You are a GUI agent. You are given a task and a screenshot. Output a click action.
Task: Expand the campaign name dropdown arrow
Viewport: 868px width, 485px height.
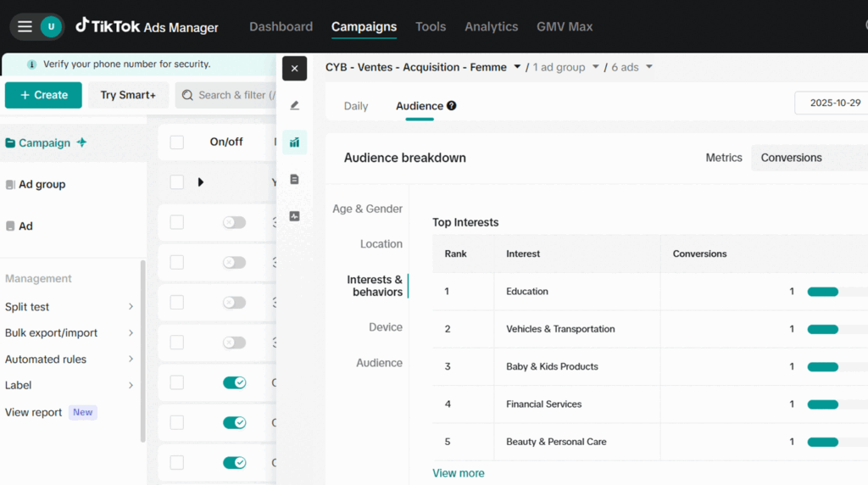(x=517, y=67)
